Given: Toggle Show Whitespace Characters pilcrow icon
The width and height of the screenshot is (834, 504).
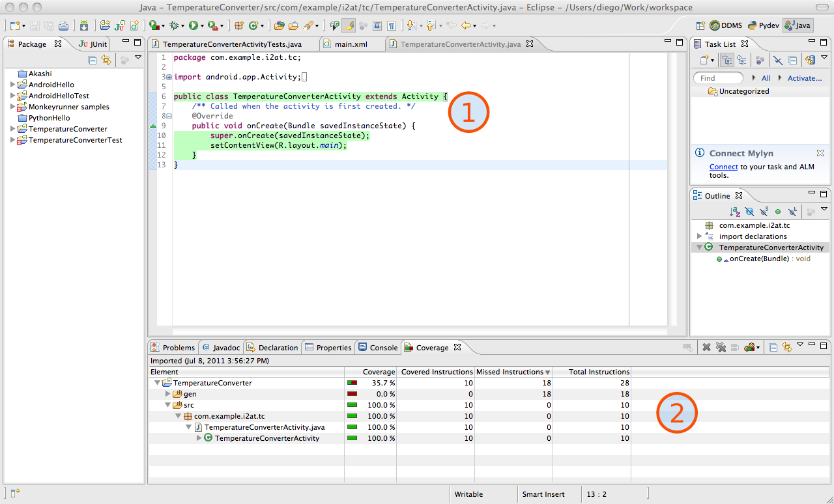Looking at the screenshot, I should click(x=392, y=26).
